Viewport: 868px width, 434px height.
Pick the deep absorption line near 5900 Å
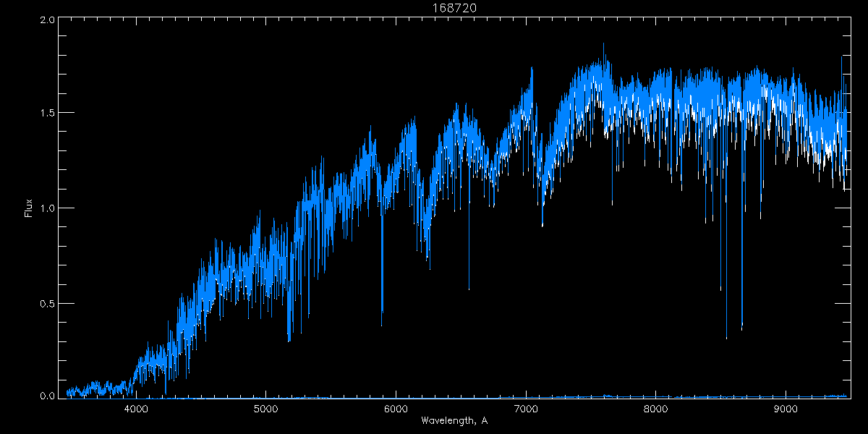pos(382,322)
